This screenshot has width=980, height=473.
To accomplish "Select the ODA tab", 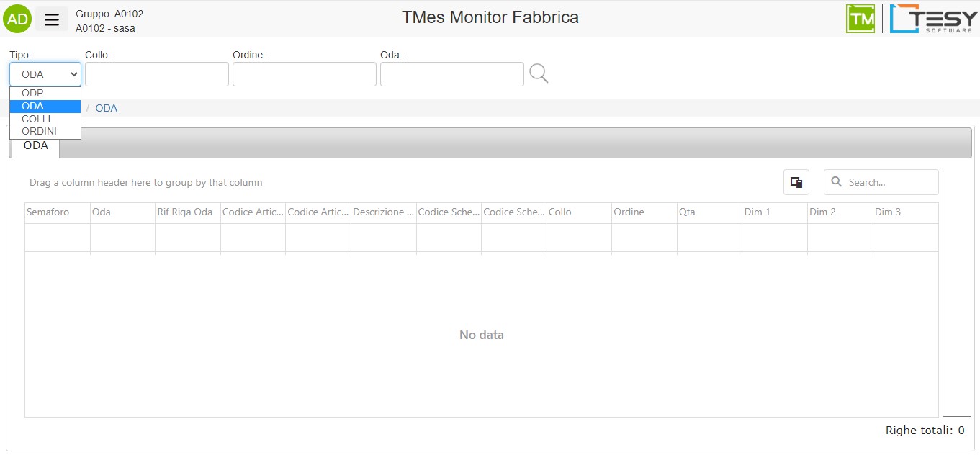I will click(36, 146).
